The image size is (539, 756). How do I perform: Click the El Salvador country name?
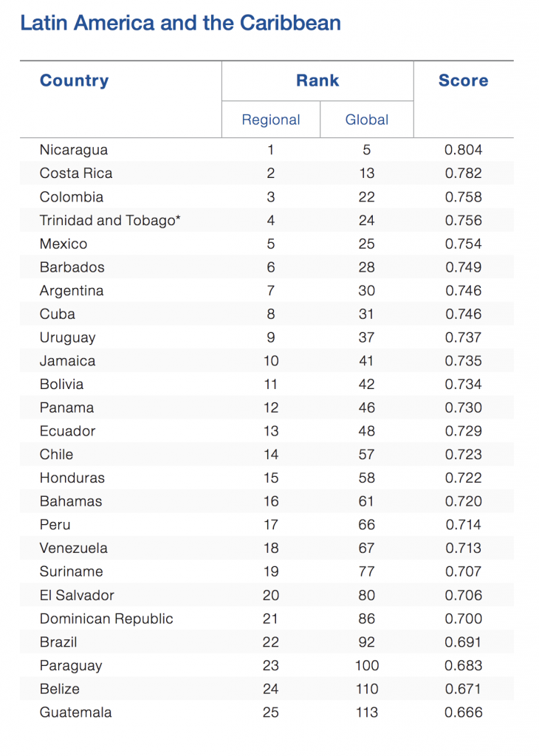click(77, 595)
